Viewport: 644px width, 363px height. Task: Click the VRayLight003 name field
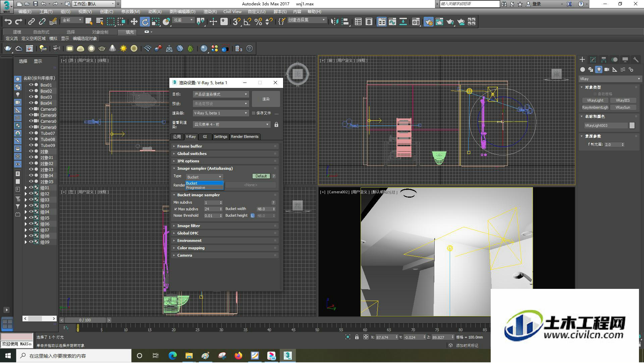(606, 125)
